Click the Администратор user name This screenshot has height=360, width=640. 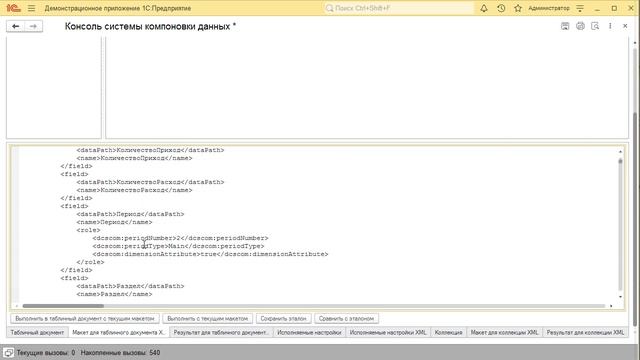click(549, 8)
